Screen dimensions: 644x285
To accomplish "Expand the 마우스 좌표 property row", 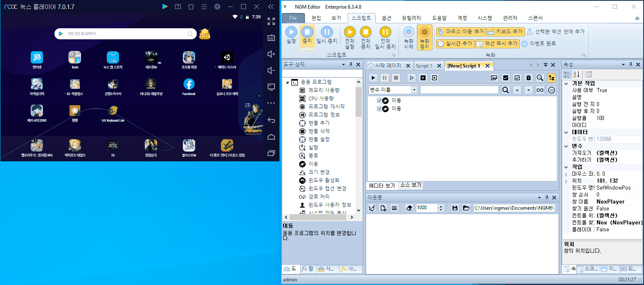I will coord(566,174).
